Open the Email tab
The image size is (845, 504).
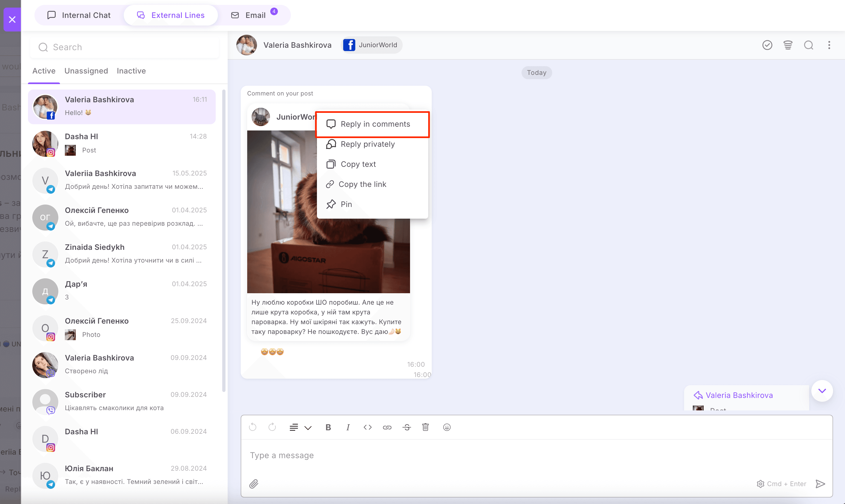[x=255, y=15]
